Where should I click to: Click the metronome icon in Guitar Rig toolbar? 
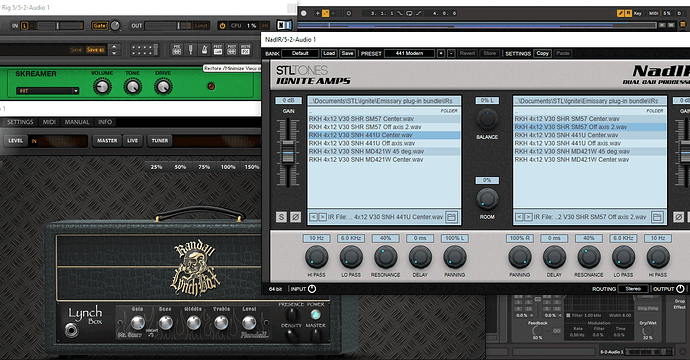[x=204, y=50]
